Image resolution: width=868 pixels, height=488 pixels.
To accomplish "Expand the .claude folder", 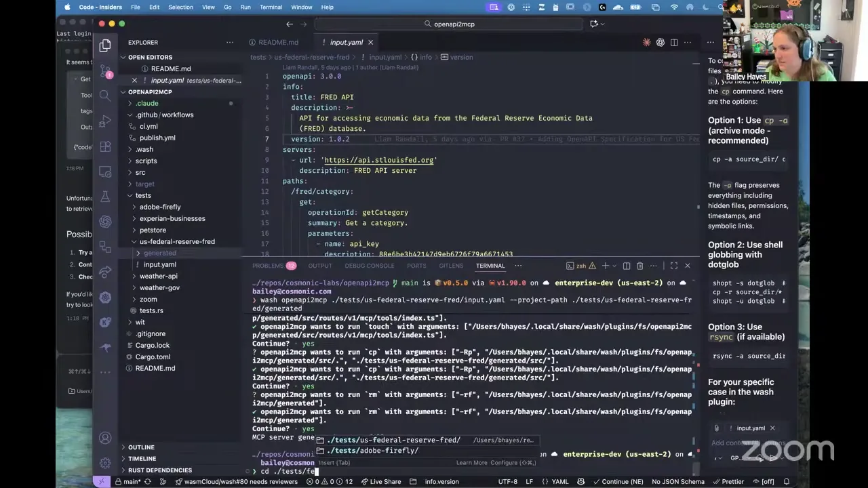I will click(x=147, y=103).
